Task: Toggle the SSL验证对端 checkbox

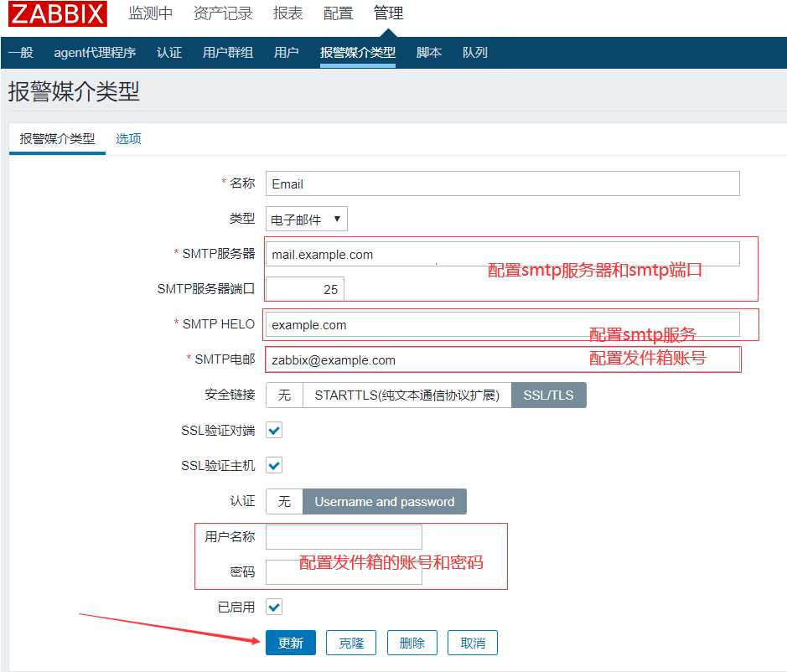Action: coord(274,430)
